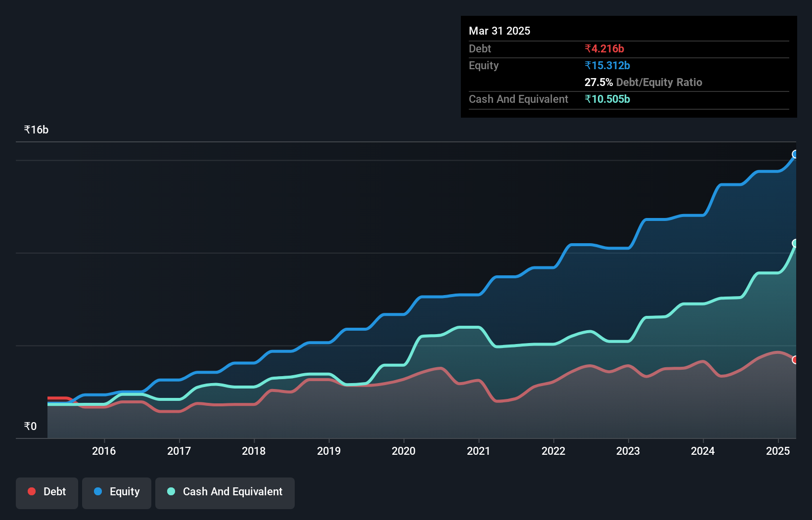Click the teal Cash And Equivalent legend dot
The image size is (812, 520).
click(171, 491)
